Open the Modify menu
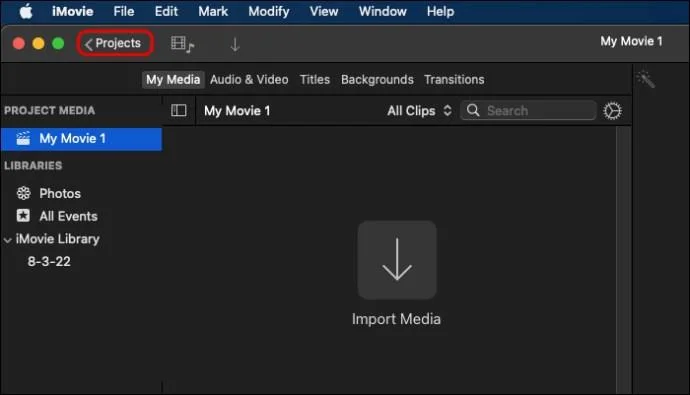This screenshot has height=395, width=690. [x=268, y=11]
